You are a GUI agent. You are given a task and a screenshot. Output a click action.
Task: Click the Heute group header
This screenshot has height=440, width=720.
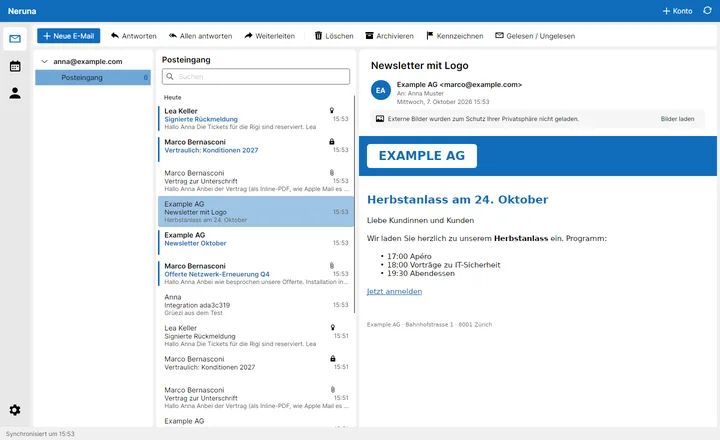click(173, 97)
